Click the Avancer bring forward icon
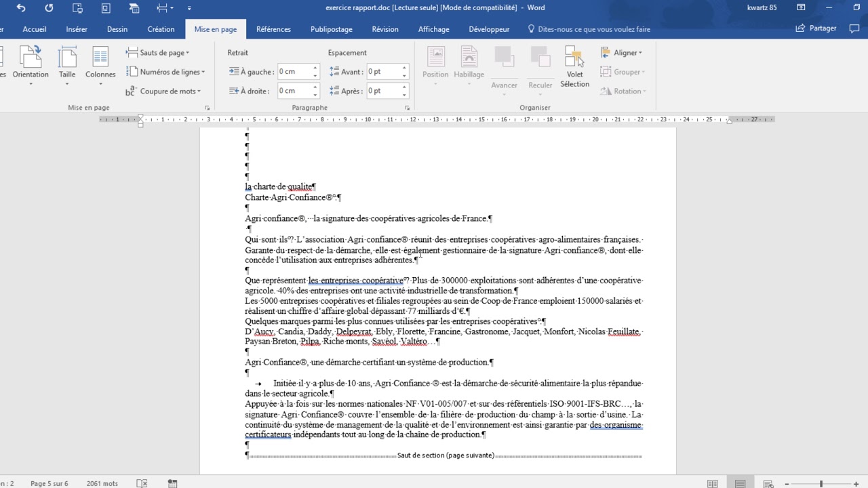 [x=504, y=57]
